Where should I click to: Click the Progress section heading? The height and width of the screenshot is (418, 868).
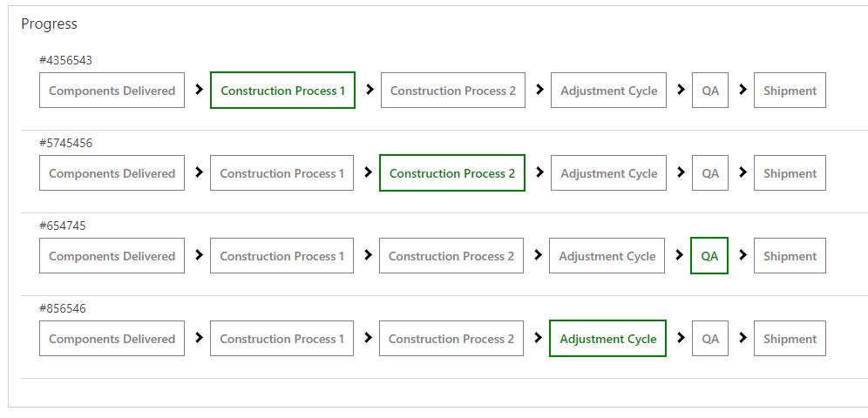pos(50,24)
